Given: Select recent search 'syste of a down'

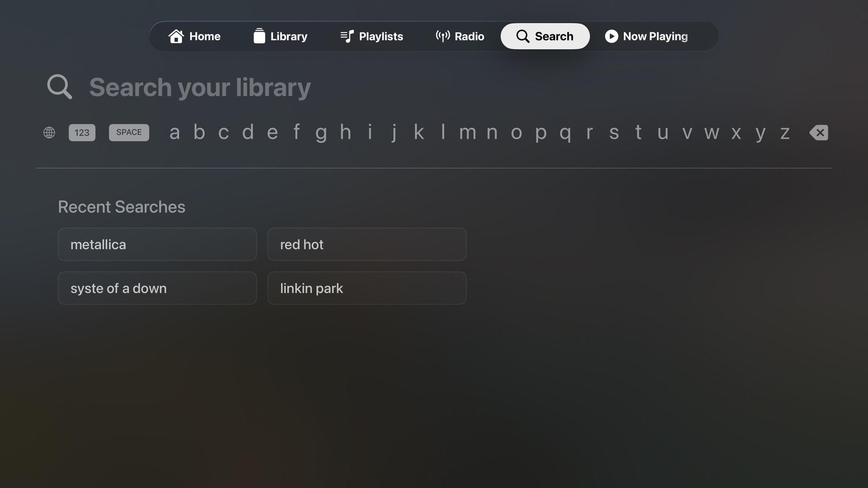Looking at the screenshot, I should coord(157,288).
